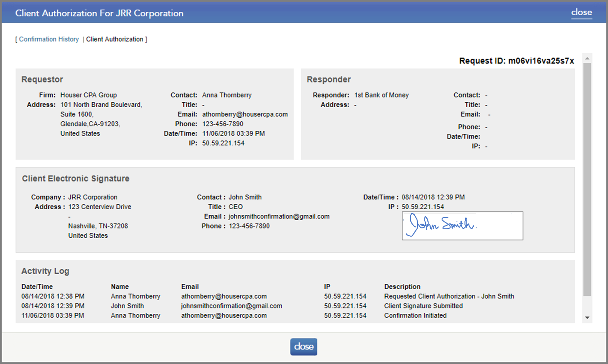
Task: Open the Confirmation History tab
Action: [x=49, y=39]
